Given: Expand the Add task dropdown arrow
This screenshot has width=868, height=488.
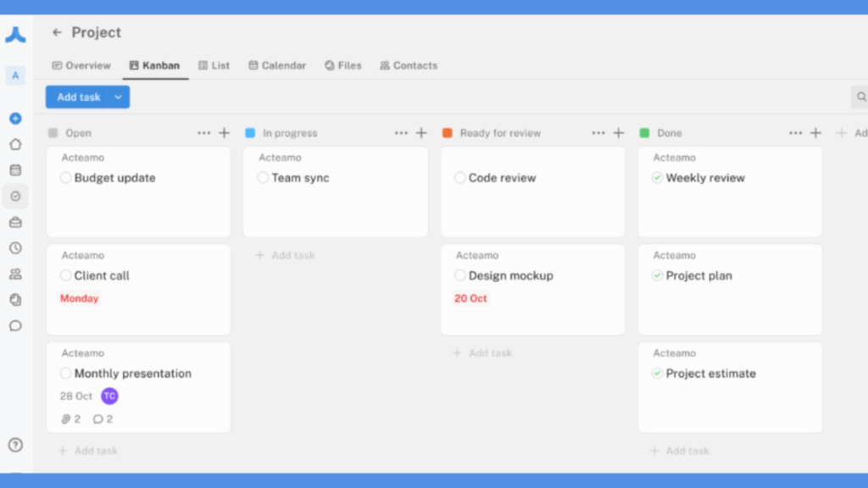Looking at the screenshot, I should click(x=119, y=97).
